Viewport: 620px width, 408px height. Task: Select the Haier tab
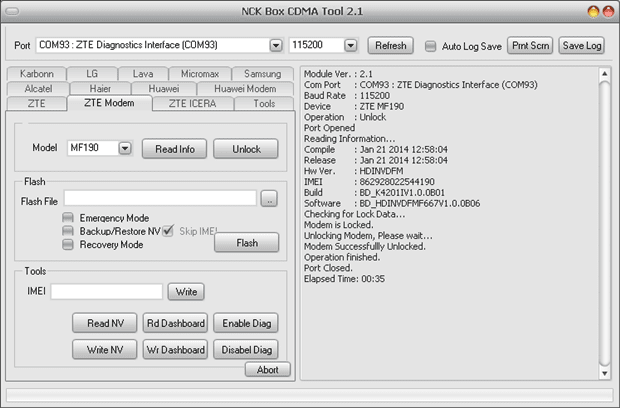tap(100, 89)
